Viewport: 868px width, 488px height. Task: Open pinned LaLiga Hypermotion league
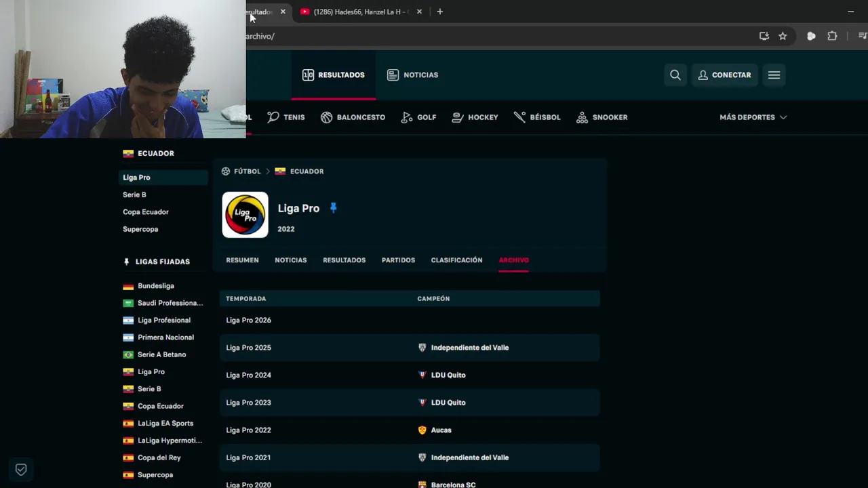point(170,441)
